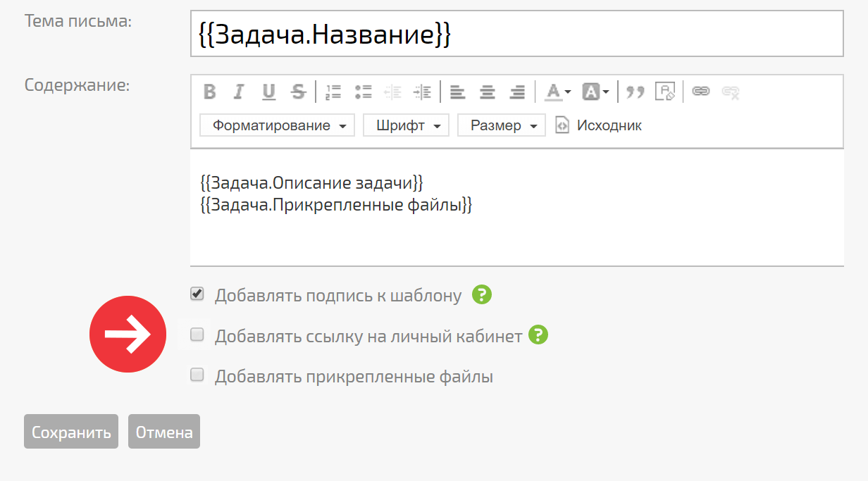Apply italic formatting
Image resolution: width=868 pixels, height=481 pixels.
click(239, 92)
